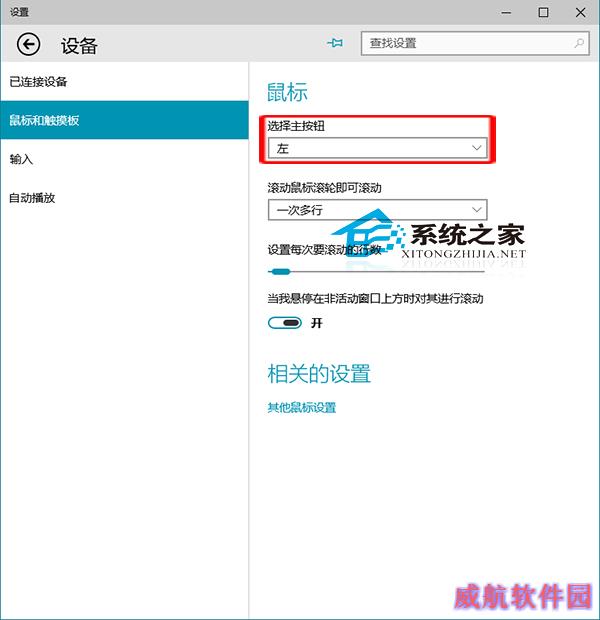
Task: Click the search magnifier icon
Action: tap(579, 43)
